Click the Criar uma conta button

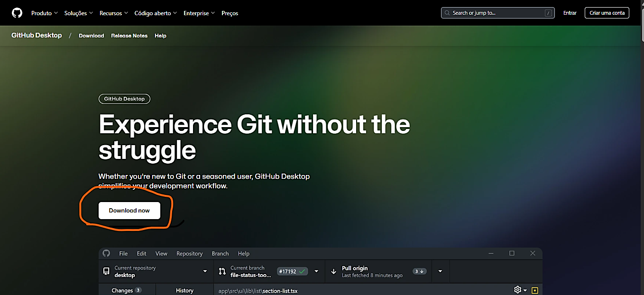tap(607, 13)
